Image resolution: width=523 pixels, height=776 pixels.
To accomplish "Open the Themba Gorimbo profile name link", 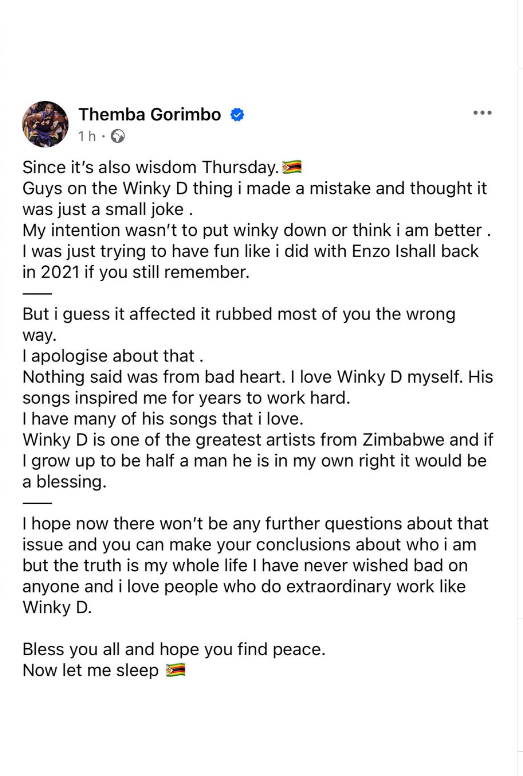I will pyautogui.click(x=149, y=114).
